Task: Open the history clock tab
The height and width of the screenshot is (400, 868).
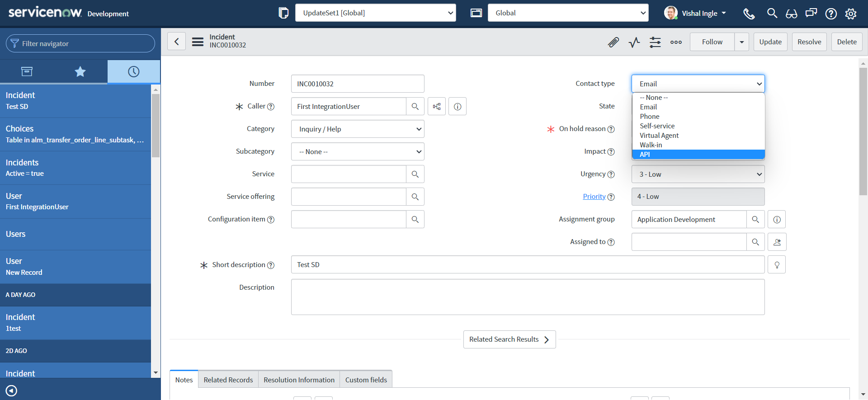Action: point(134,71)
